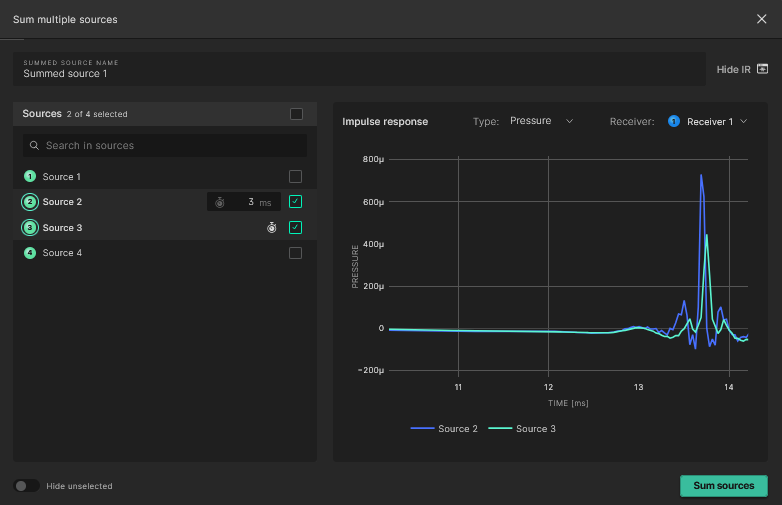Image resolution: width=782 pixels, height=505 pixels.
Task: Toggle the Hide unselected switch
Action: tap(27, 486)
